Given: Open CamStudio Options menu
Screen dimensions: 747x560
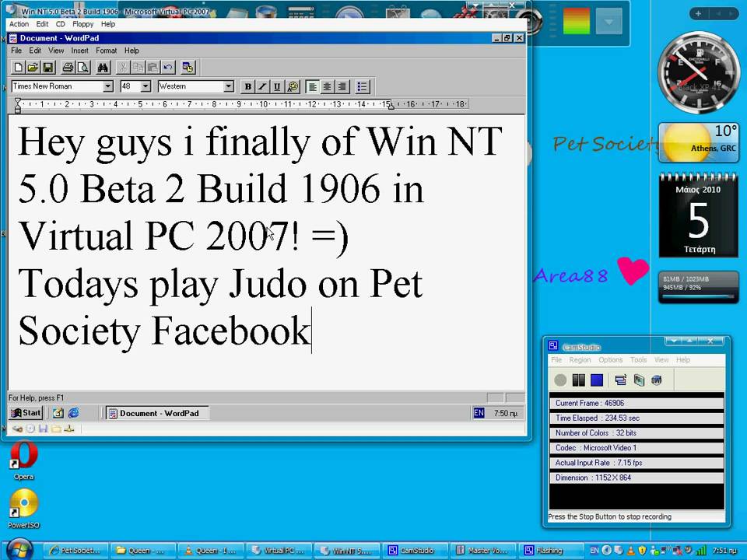Looking at the screenshot, I should coord(611,360).
